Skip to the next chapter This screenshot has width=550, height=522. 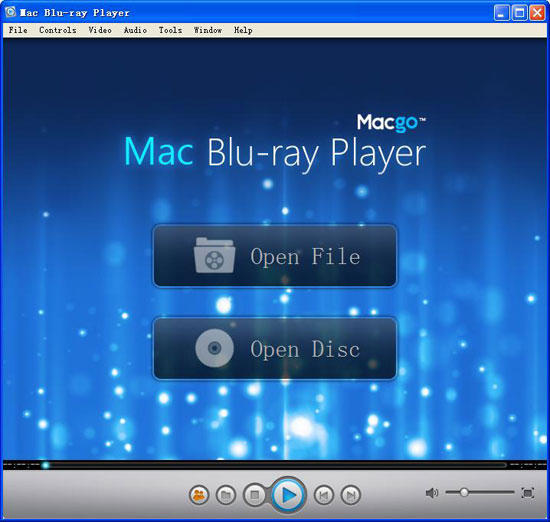(x=350, y=495)
